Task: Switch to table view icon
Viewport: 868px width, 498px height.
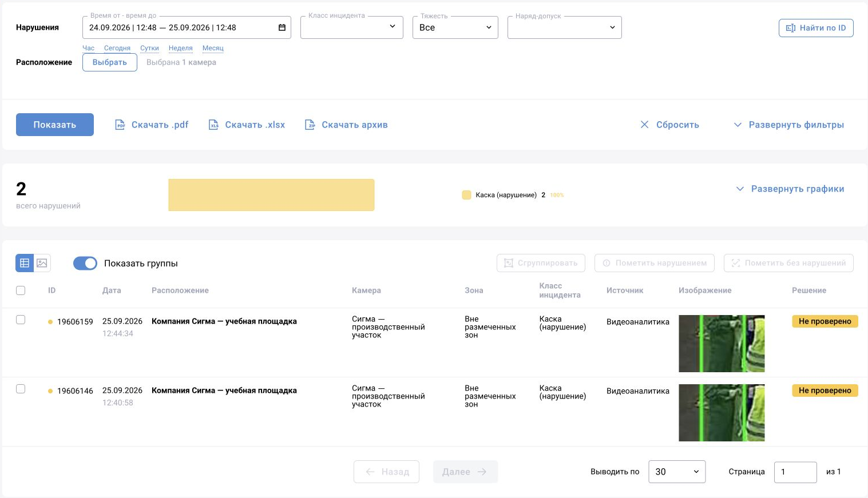Action: coord(25,263)
